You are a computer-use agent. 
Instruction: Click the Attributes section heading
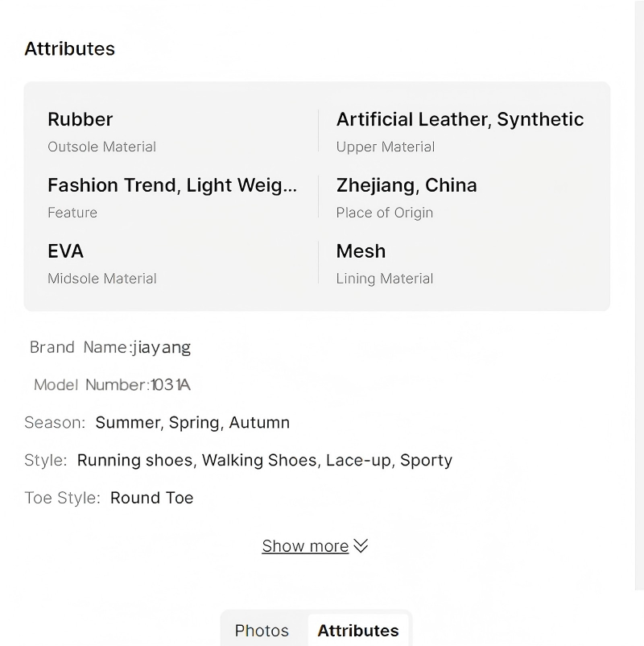(70, 48)
